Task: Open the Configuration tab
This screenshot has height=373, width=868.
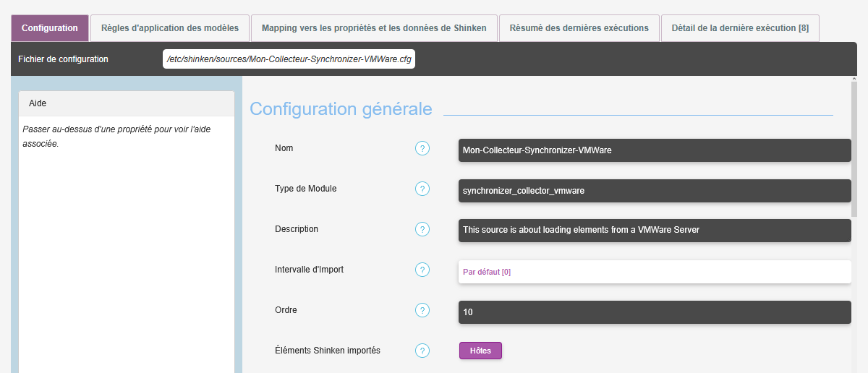Action: (50, 28)
